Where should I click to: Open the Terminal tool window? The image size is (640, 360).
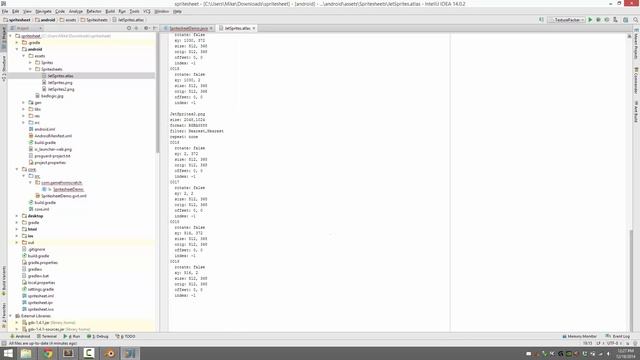(x=47, y=336)
